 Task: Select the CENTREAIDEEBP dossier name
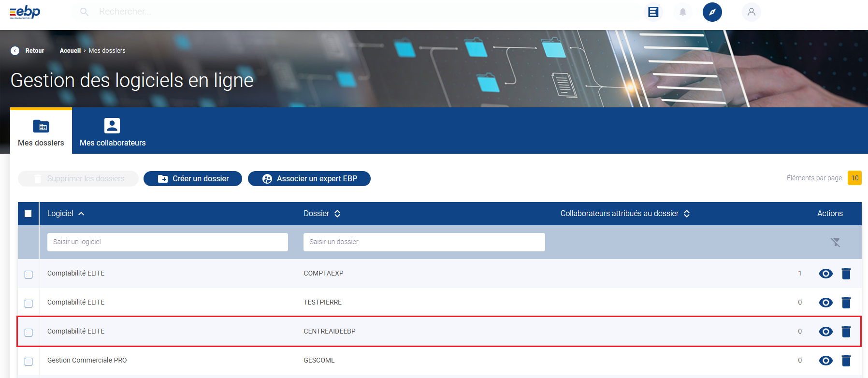coord(330,332)
